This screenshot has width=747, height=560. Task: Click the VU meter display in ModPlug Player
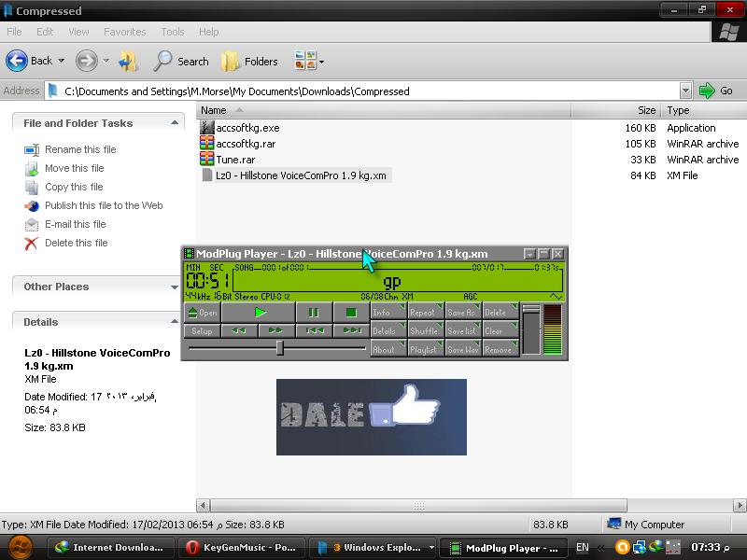pos(553,329)
